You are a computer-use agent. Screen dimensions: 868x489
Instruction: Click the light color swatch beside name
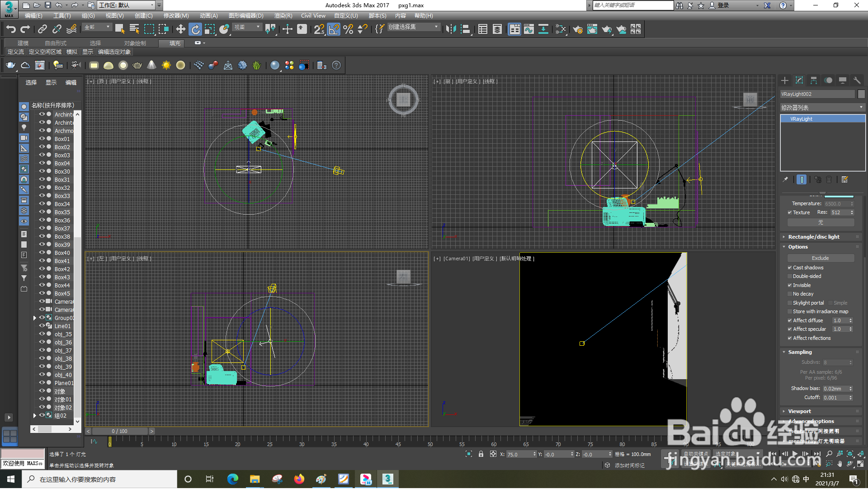click(861, 94)
